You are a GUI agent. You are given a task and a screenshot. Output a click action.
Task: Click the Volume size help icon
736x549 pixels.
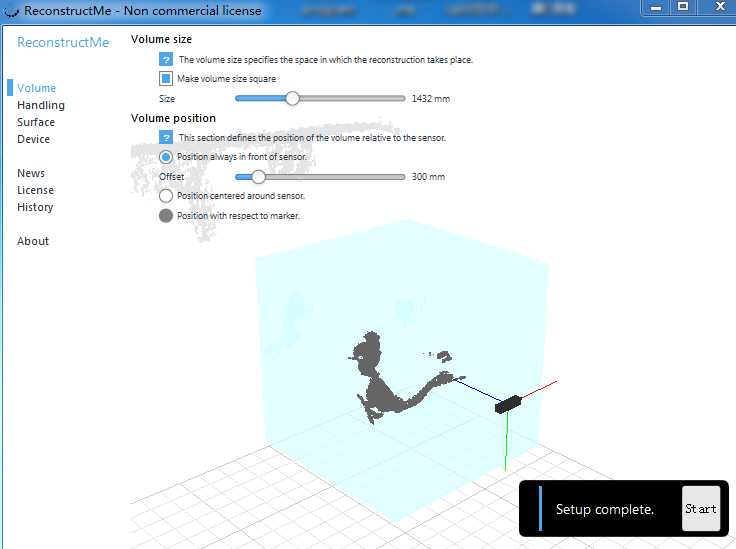(166, 59)
